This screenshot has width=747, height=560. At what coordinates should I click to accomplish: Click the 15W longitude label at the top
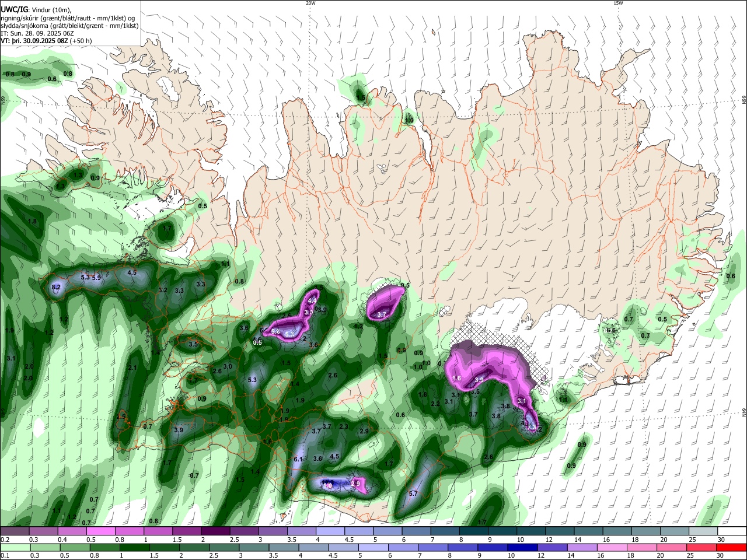click(x=618, y=3)
